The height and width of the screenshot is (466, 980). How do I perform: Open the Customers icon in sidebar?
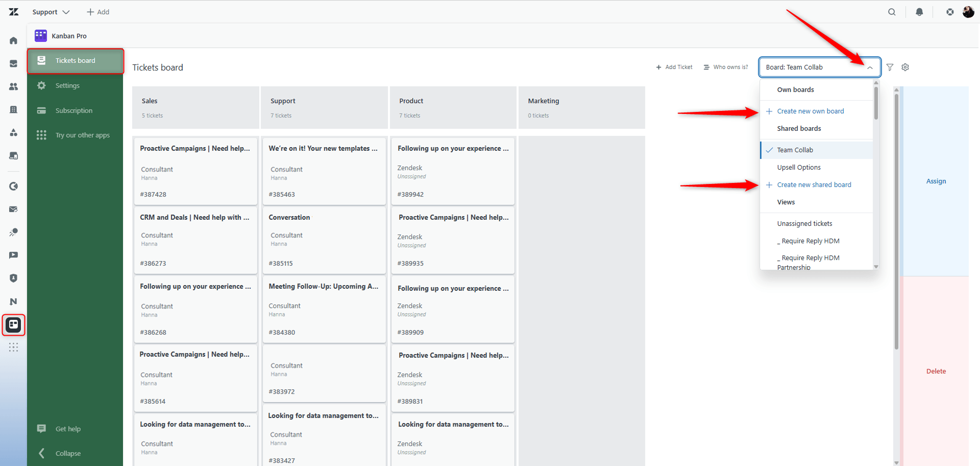coord(14,86)
